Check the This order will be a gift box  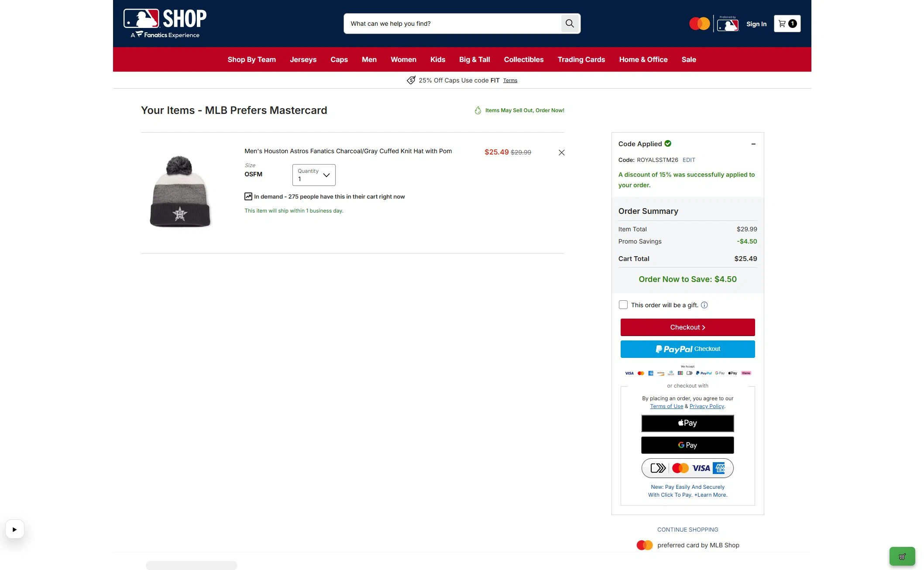coord(623,305)
